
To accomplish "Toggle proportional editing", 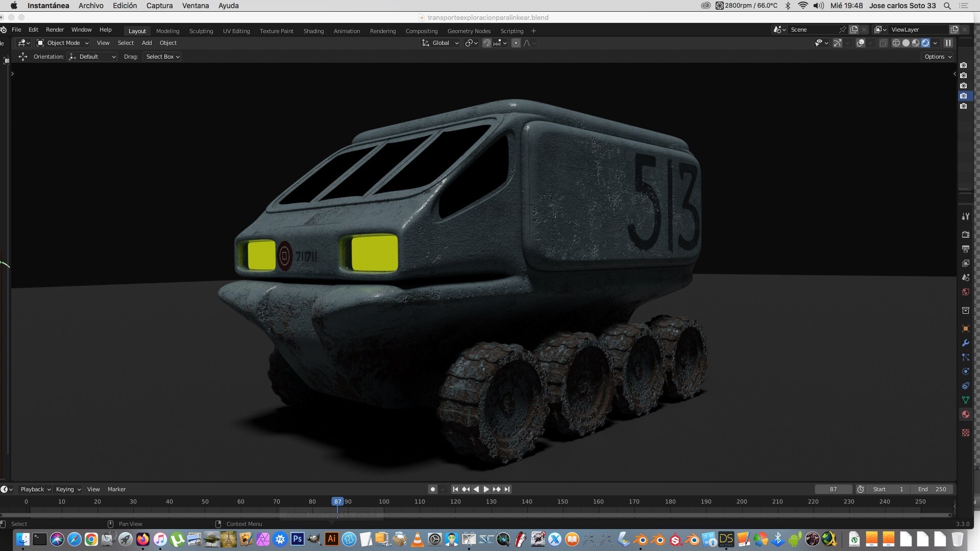I will pos(516,43).
